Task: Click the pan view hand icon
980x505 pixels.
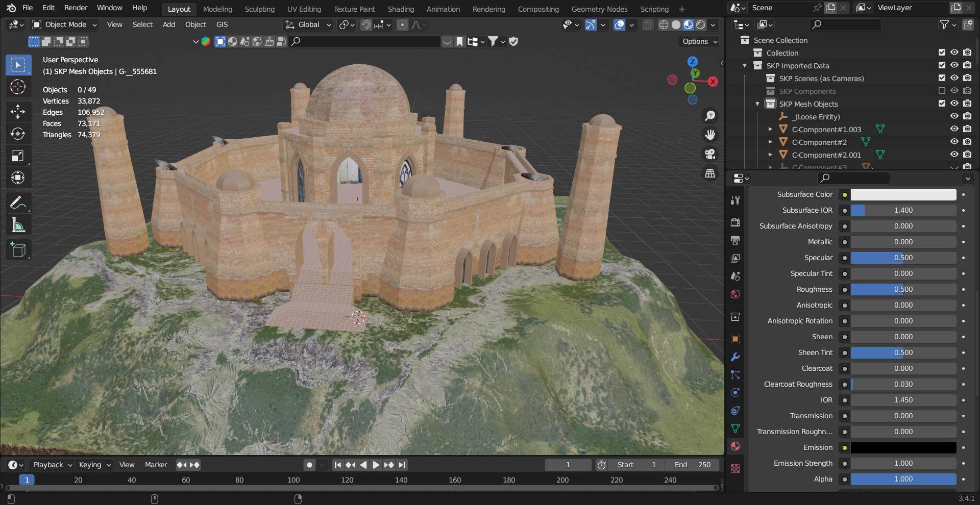Action: click(710, 135)
